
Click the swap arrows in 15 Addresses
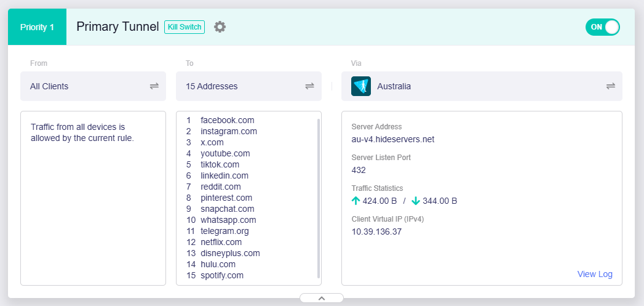(310, 86)
